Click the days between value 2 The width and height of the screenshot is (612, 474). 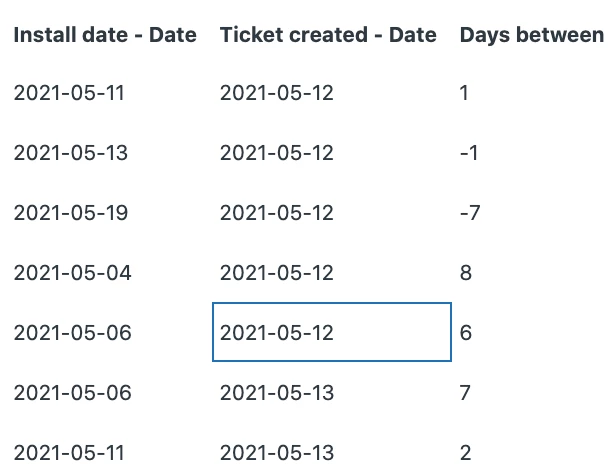465,453
